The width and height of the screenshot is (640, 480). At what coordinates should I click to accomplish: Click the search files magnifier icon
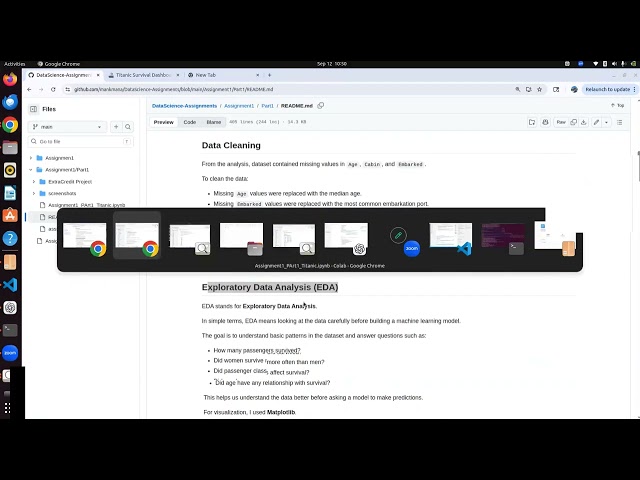(x=128, y=127)
